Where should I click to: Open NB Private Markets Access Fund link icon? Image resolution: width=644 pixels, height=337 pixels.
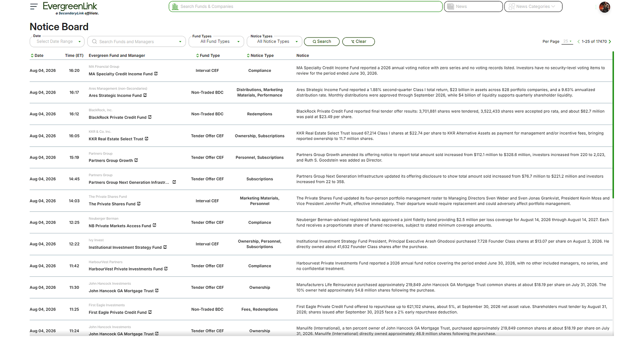pyautogui.click(x=155, y=226)
